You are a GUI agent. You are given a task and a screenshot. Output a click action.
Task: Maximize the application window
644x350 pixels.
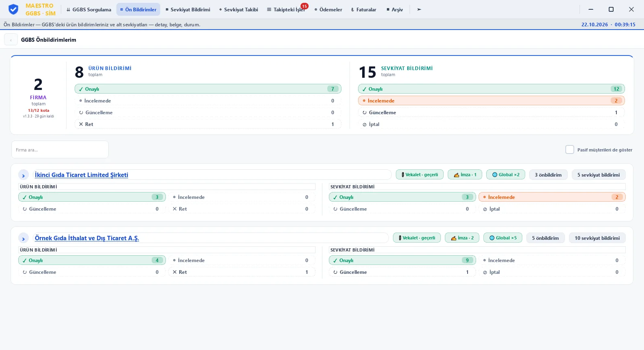[611, 9]
